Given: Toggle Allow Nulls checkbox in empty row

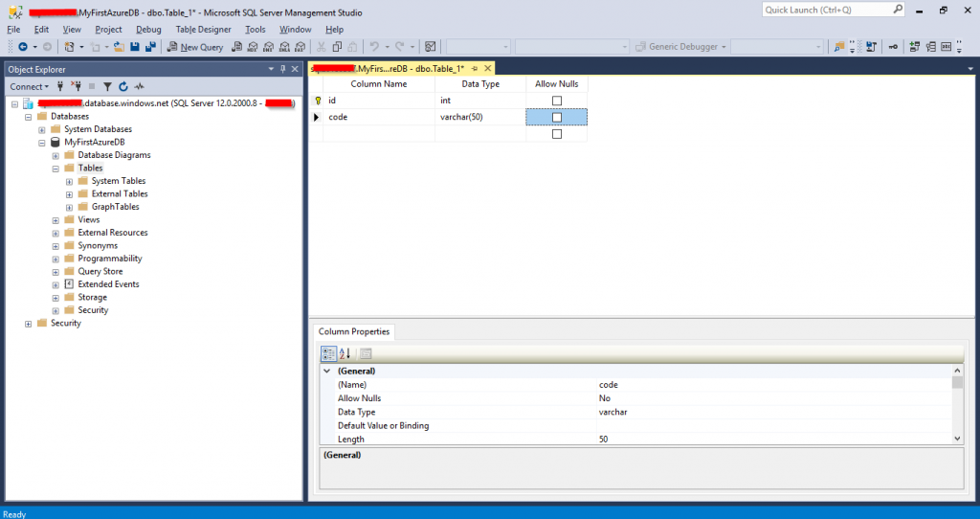Looking at the screenshot, I should coord(557,134).
